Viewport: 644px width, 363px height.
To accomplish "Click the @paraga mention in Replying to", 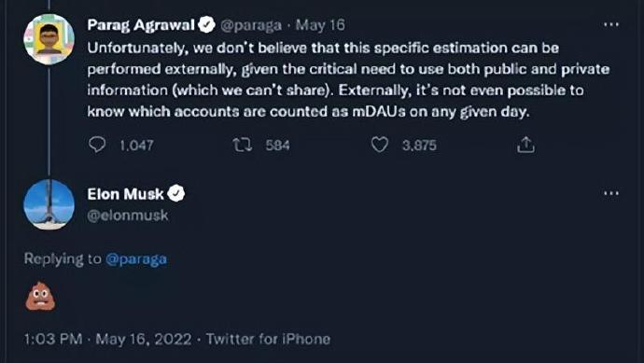I will pos(136,259).
